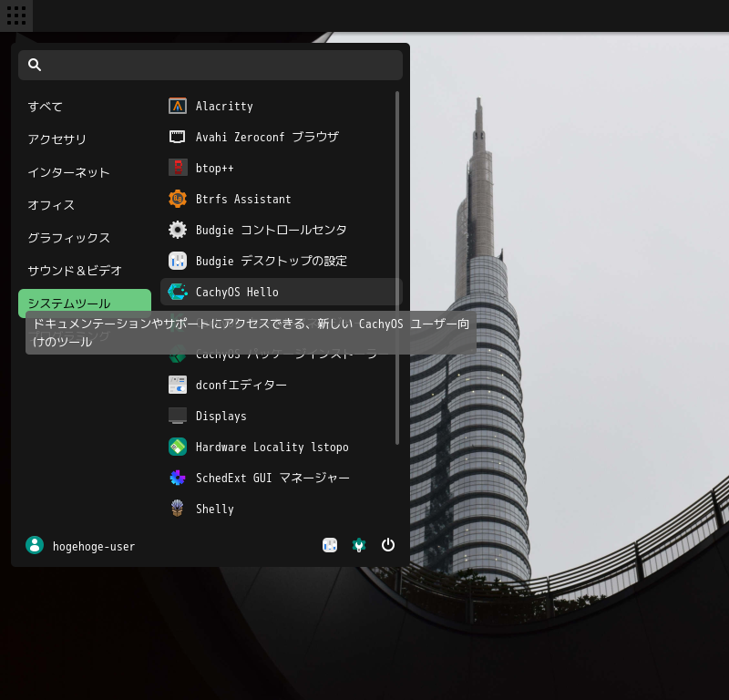Viewport: 729px width, 700px height.
Task: Open the Displays icon
Action: click(x=177, y=416)
